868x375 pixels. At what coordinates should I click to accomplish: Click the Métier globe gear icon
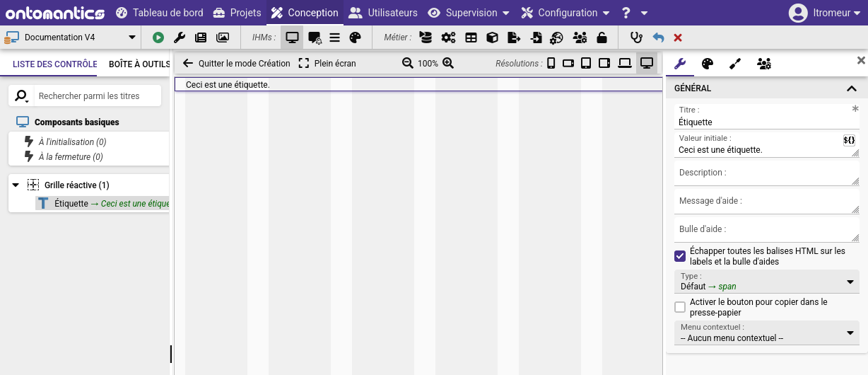[557, 37]
